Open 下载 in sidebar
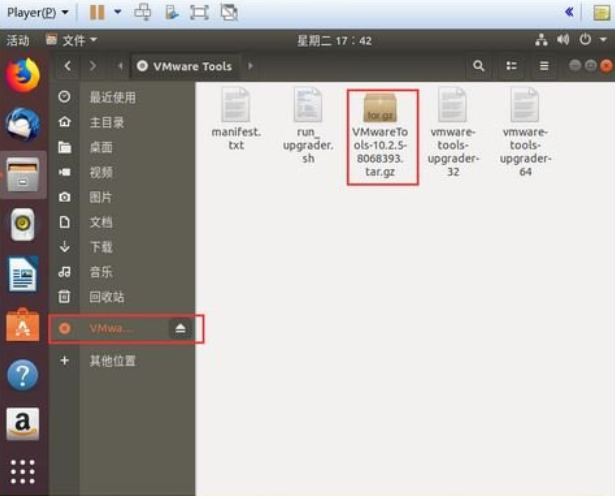Image resolution: width=615 pixels, height=497 pixels. [122, 247]
